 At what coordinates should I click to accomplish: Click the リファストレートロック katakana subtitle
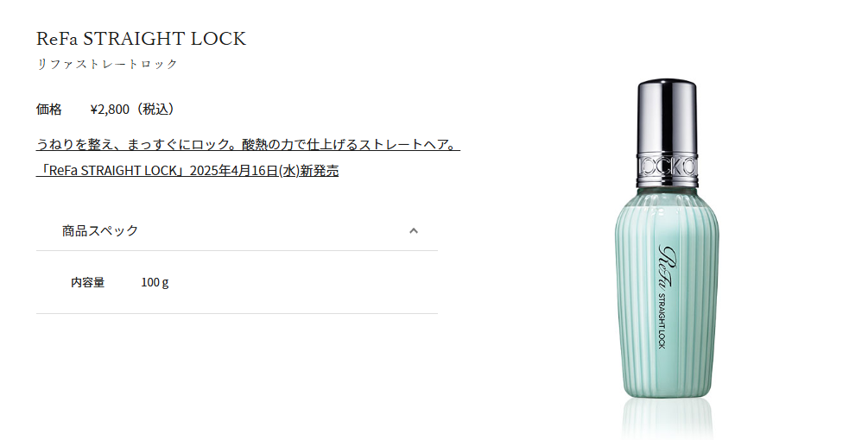107,64
